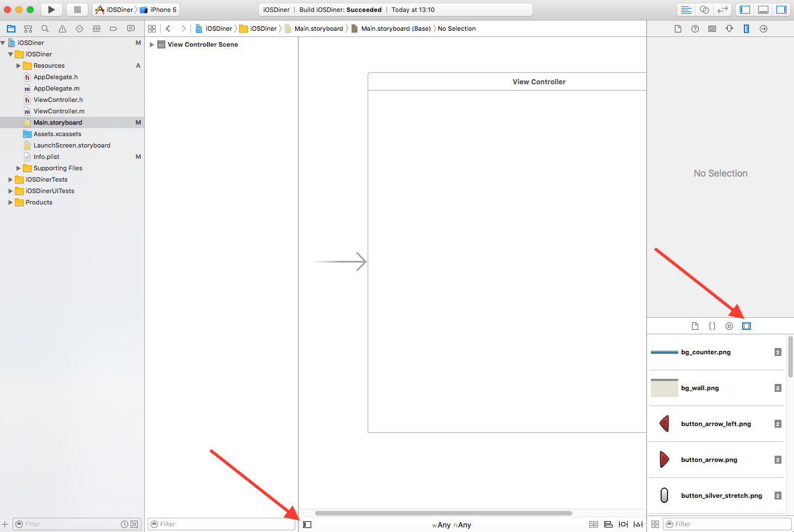The height and width of the screenshot is (532, 794).
Task: Toggle library icon grid view
Action: point(655,524)
